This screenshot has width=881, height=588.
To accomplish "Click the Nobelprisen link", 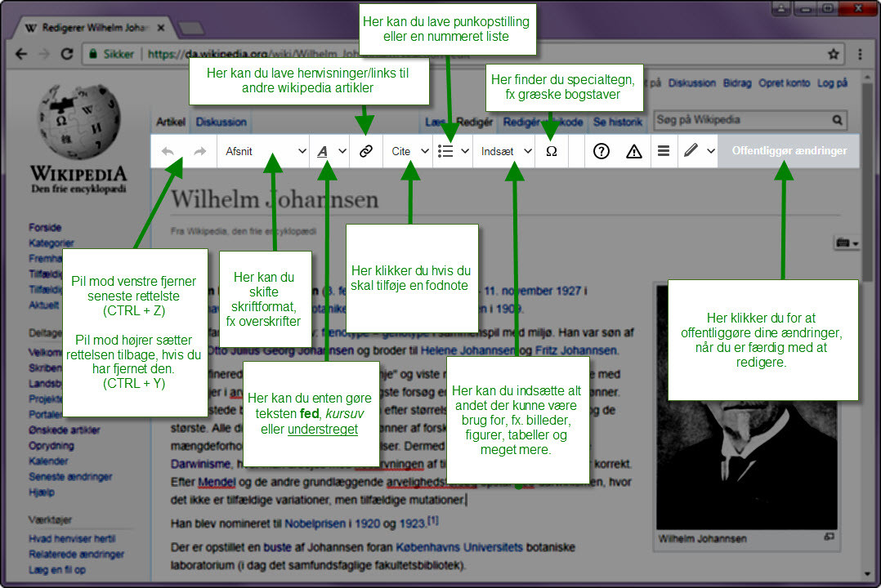I will [315, 524].
